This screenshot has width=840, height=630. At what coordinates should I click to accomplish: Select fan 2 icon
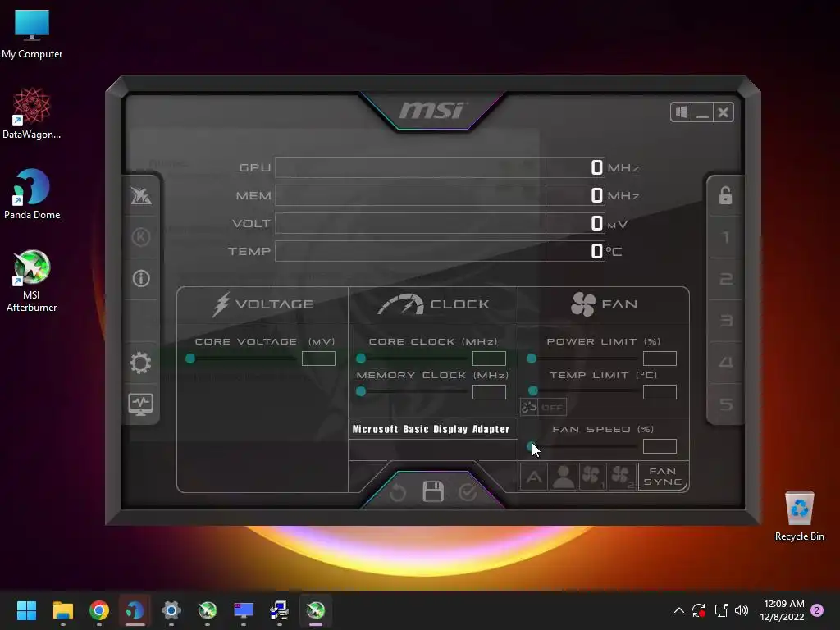tap(622, 477)
